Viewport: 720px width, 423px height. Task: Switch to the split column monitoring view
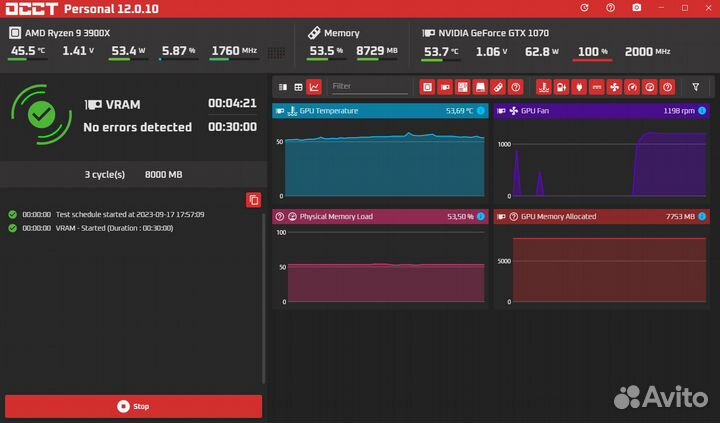tap(283, 87)
